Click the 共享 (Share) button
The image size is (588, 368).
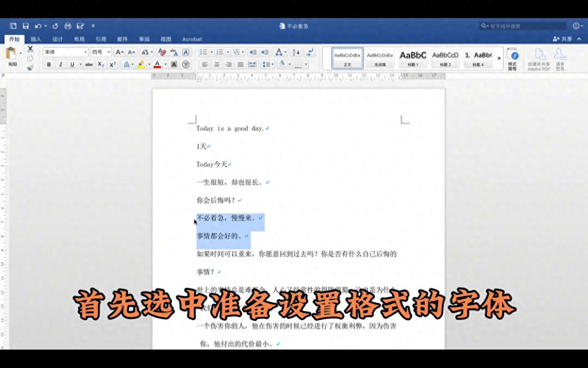click(563, 39)
